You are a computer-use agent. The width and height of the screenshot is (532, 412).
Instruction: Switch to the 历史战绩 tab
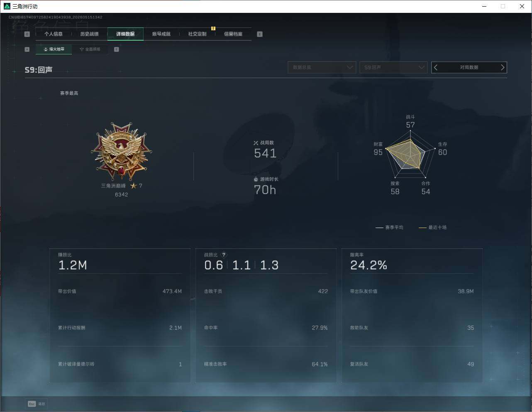pyautogui.click(x=90, y=34)
